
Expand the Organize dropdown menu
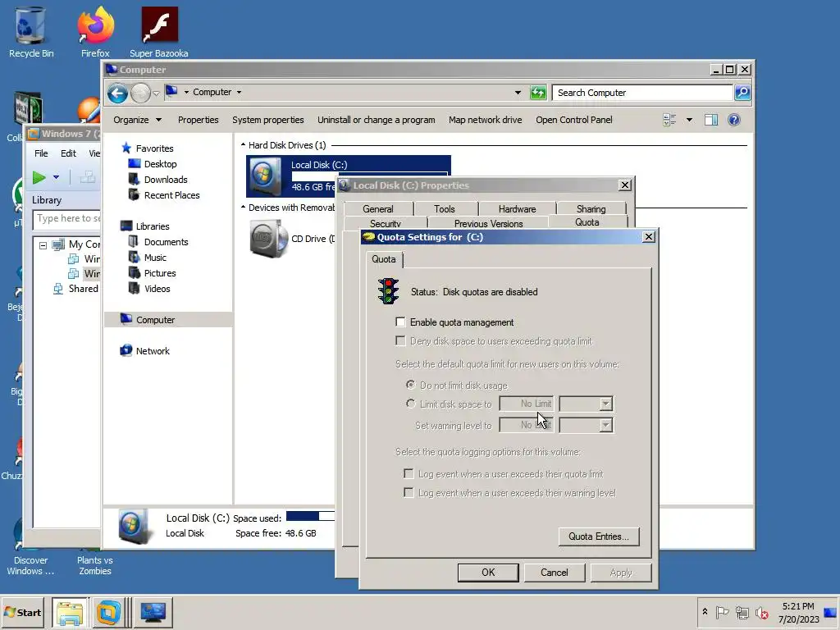click(x=137, y=120)
